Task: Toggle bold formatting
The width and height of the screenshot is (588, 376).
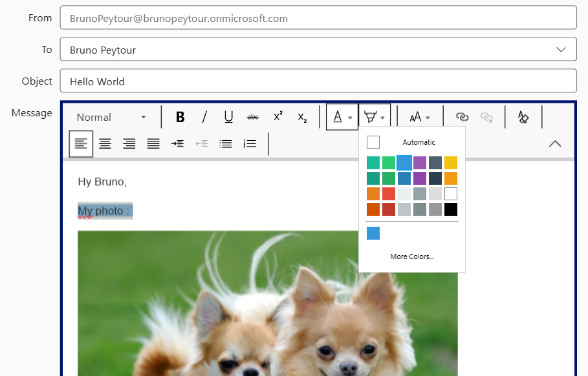Action: click(180, 117)
